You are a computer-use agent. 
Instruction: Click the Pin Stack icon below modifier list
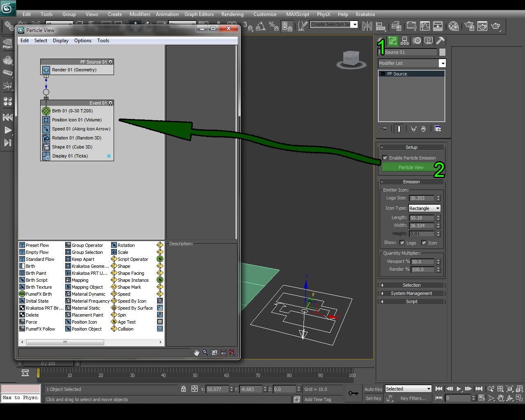(x=384, y=129)
